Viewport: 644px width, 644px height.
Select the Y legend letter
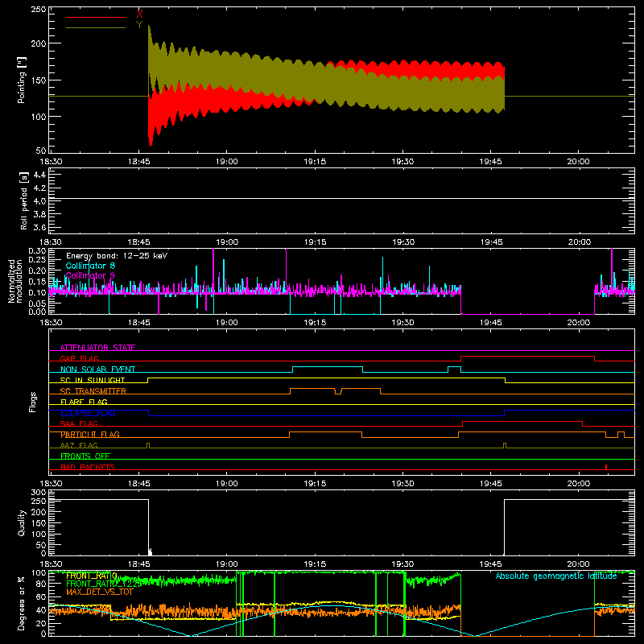click(x=139, y=25)
